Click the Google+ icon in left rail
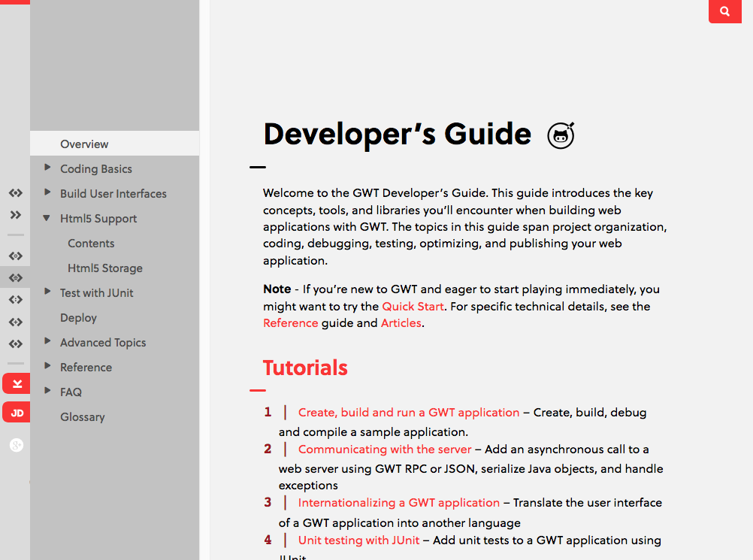 coord(17,445)
